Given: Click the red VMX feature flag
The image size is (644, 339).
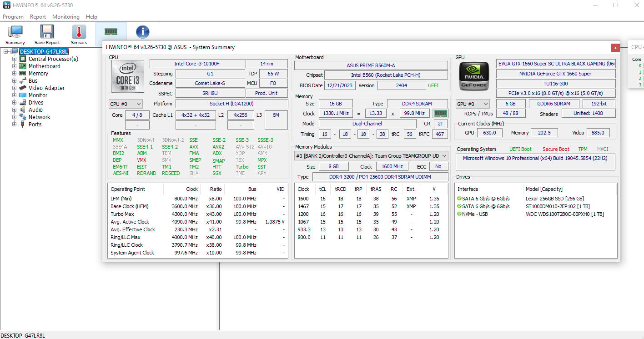Looking at the screenshot, I should [141, 160].
